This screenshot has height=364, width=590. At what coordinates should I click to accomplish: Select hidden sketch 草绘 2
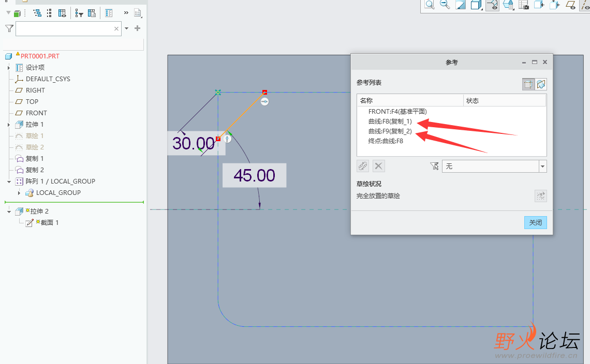34,147
